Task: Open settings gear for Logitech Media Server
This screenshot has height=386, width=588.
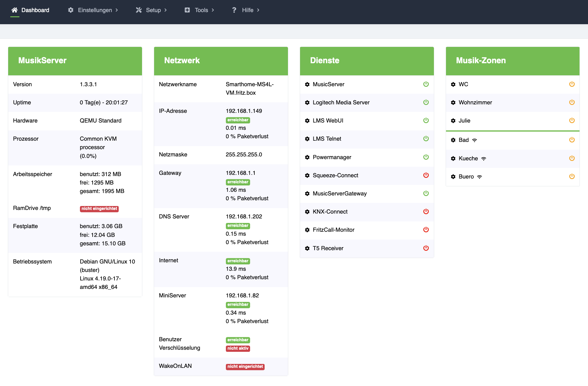Action: click(307, 103)
